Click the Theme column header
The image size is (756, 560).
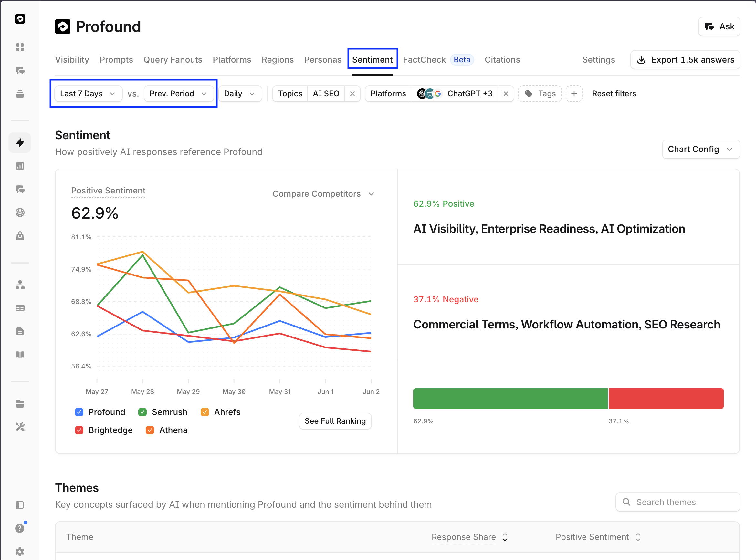click(80, 537)
